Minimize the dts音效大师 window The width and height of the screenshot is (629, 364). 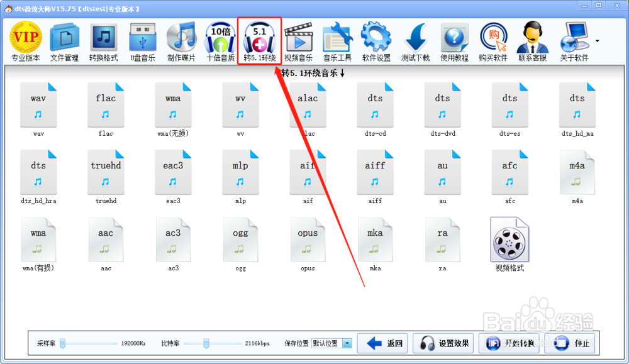[584, 6]
